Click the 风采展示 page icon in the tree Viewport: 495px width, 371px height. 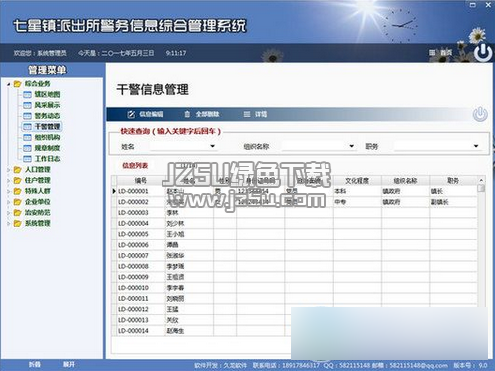[27, 105]
